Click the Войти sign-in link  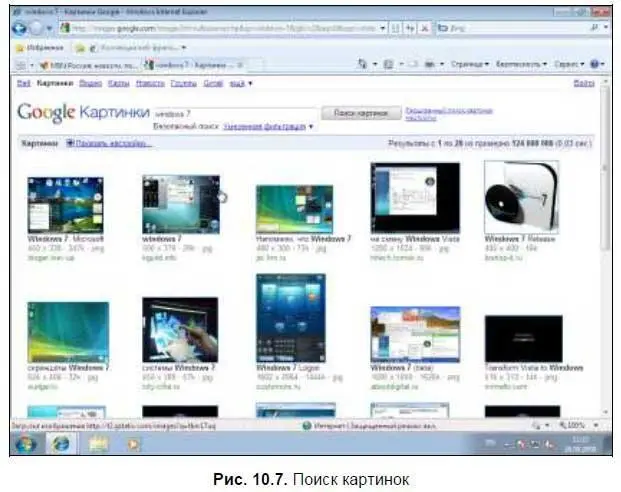click(584, 83)
